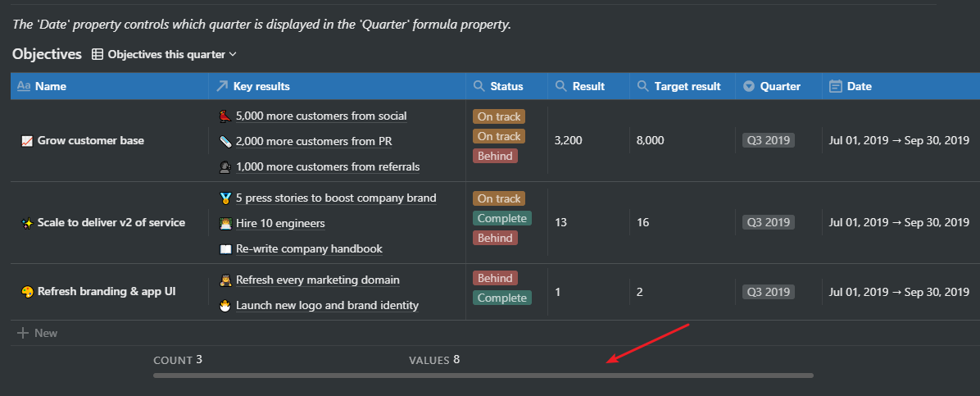
Task: Open the Quarter column header menu
Action: [778, 86]
